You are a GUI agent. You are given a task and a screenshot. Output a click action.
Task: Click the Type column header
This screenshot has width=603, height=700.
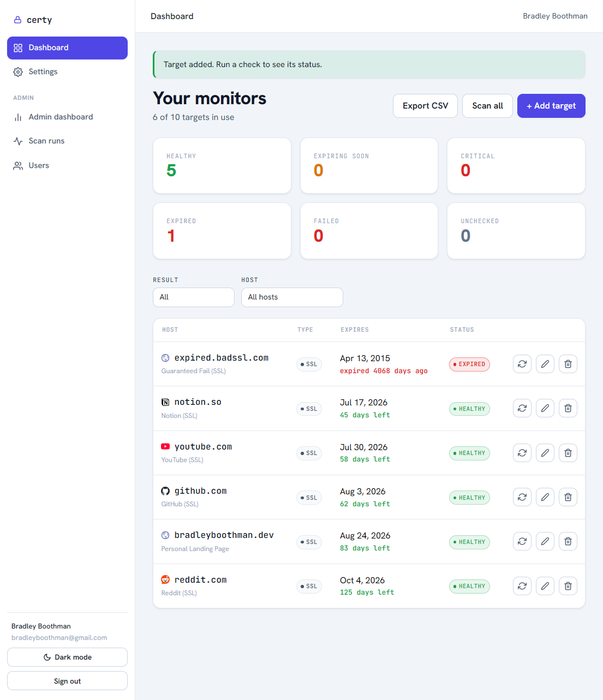click(305, 330)
